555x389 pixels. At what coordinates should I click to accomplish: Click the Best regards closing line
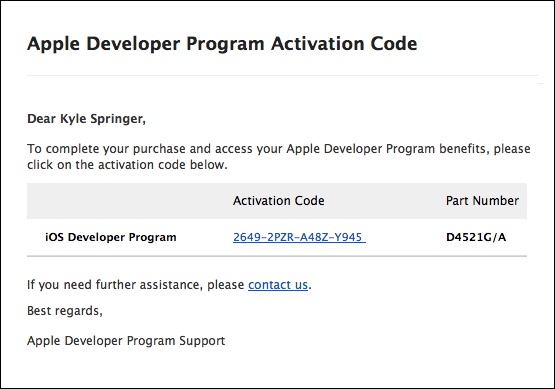[65, 311]
